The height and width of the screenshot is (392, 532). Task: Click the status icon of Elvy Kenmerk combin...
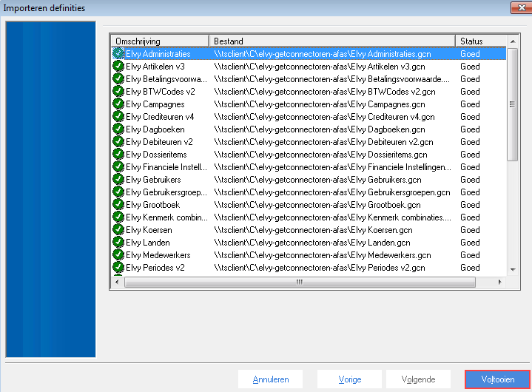point(118,217)
